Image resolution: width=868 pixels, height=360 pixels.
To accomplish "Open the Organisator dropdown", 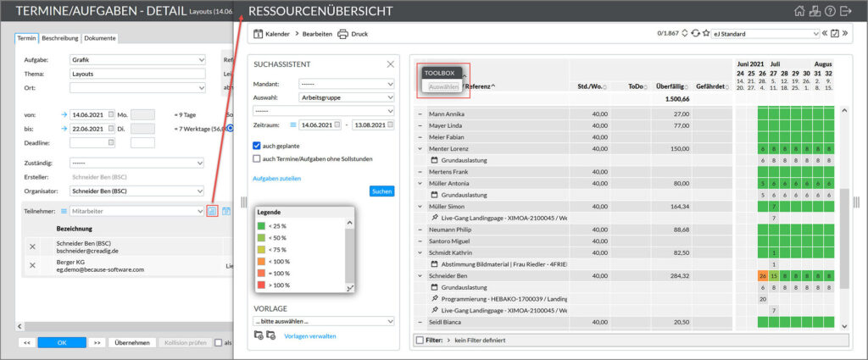I will (137, 191).
